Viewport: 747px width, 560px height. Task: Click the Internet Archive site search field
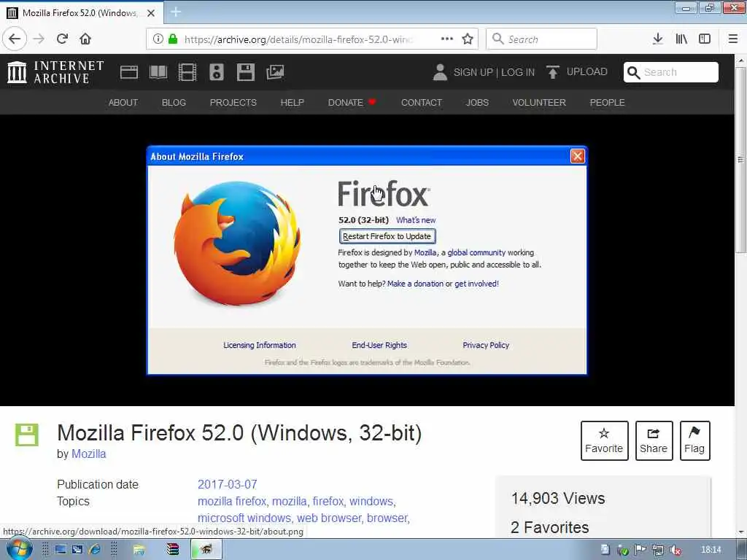[671, 72]
